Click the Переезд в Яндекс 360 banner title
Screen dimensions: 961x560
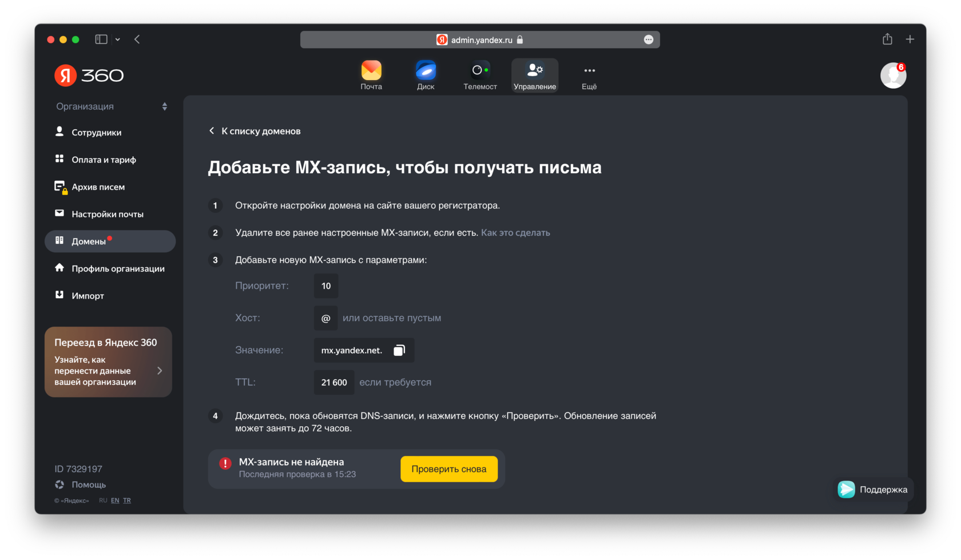[106, 343]
